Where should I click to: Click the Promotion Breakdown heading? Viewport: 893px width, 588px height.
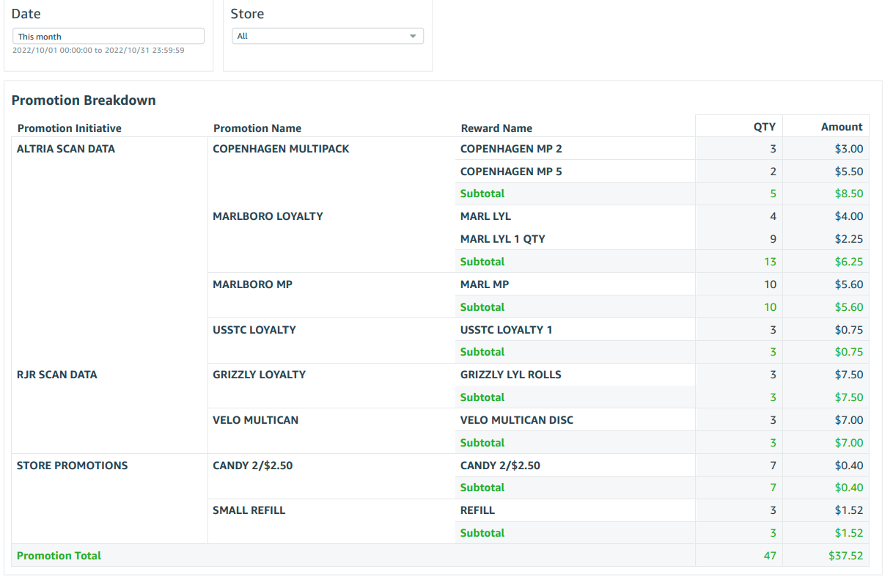pyautogui.click(x=84, y=100)
